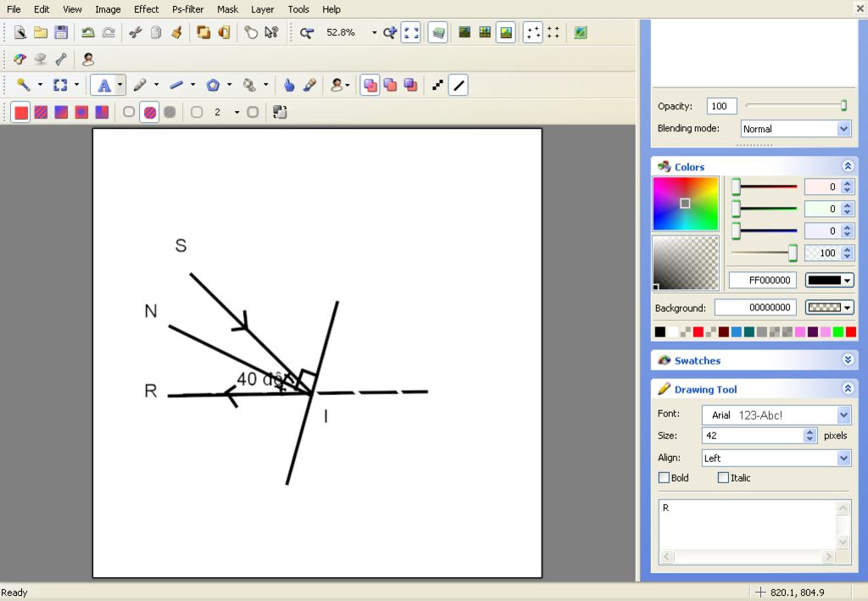Open the Font dropdown showing Arial
The width and height of the screenshot is (868, 601).
[x=843, y=415]
